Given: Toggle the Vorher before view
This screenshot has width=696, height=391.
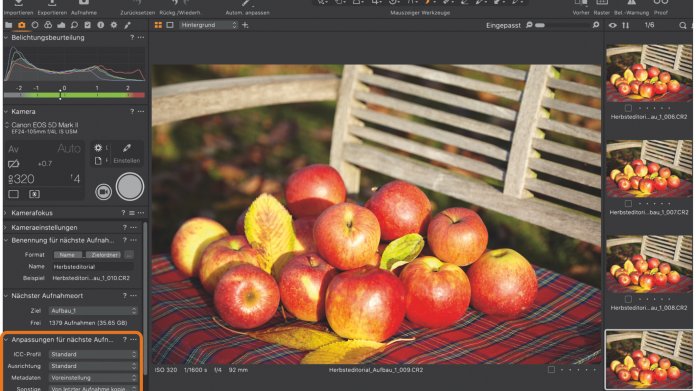Looking at the screenshot, I should 581,8.
